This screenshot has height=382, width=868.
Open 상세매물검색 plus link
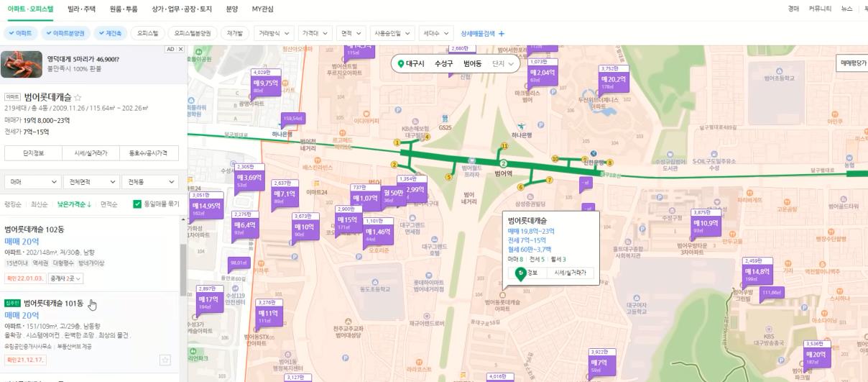[483, 33]
